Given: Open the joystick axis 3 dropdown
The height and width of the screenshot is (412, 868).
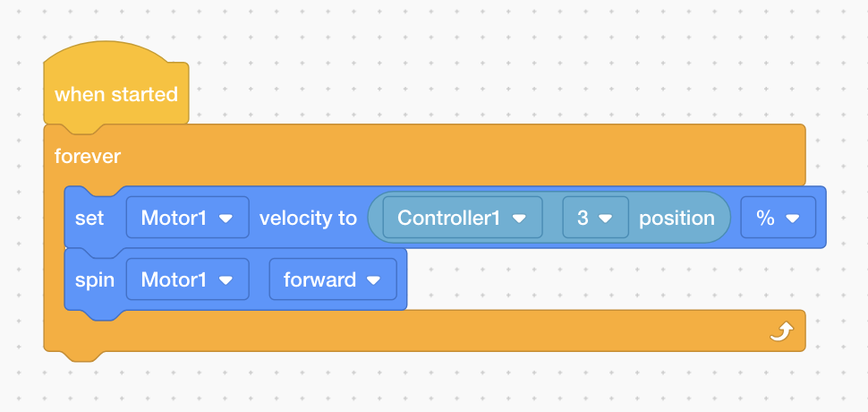Looking at the screenshot, I should click(596, 218).
